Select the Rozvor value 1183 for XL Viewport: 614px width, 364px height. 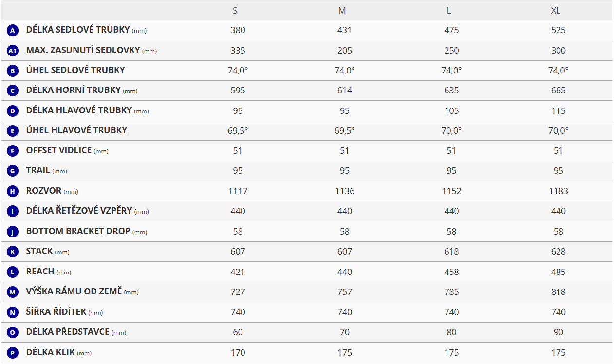558,191
